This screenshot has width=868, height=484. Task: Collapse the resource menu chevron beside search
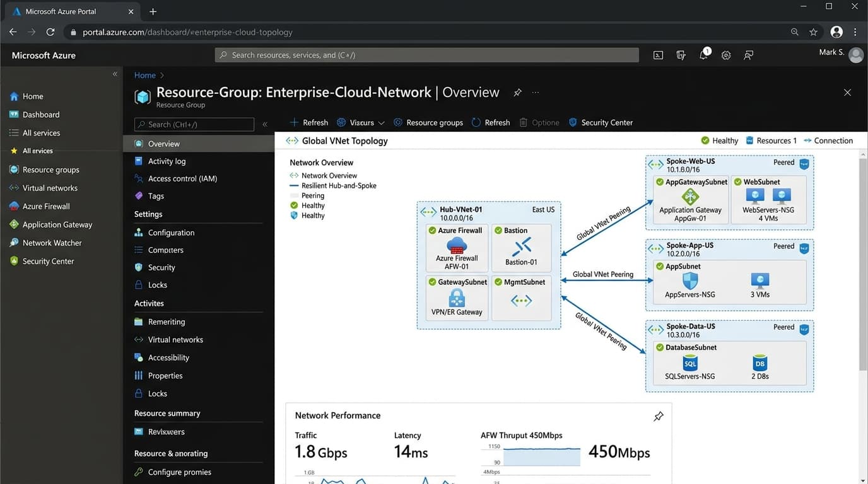tap(265, 125)
